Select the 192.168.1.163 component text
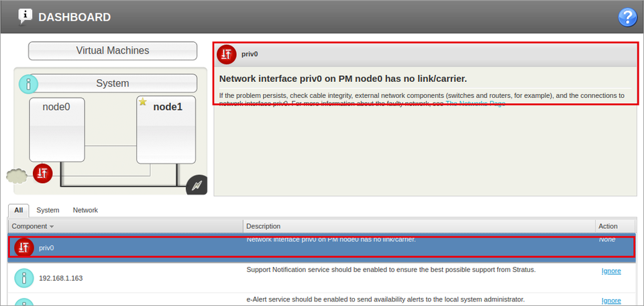 pyautogui.click(x=61, y=278)
